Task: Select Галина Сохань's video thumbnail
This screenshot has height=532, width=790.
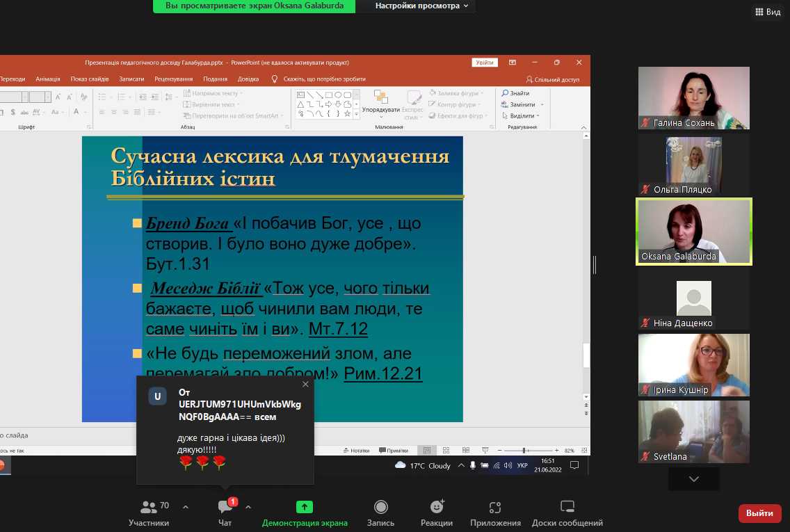Action: click(x=693, y=97)
